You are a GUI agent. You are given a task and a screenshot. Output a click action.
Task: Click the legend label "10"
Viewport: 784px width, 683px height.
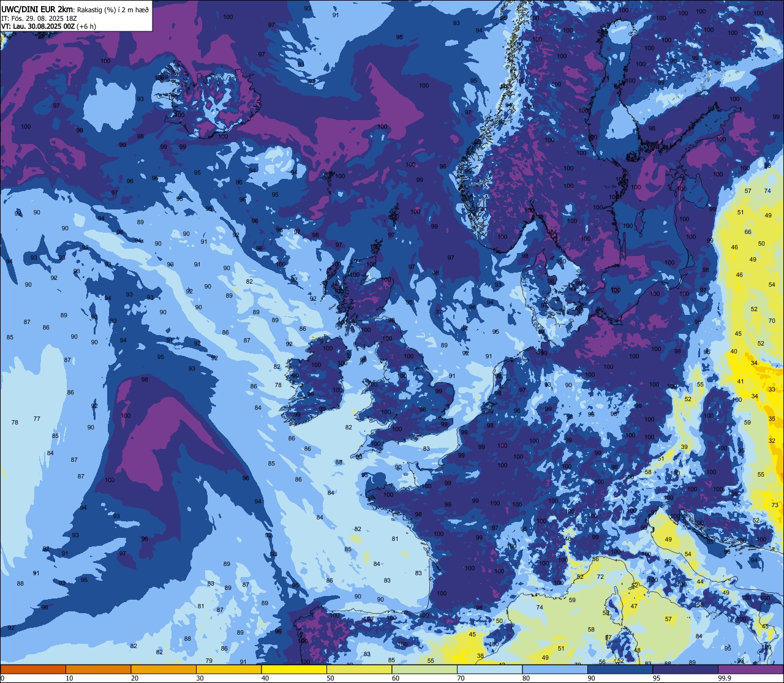69,678
